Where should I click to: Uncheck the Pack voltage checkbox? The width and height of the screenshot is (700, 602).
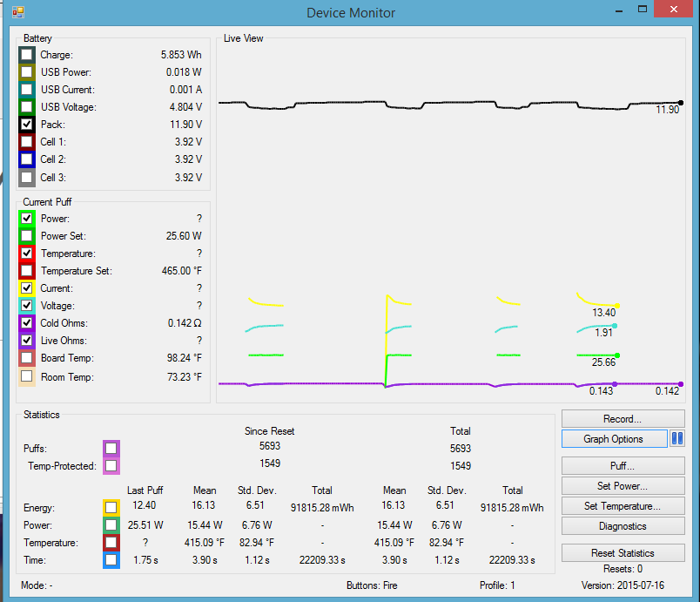(x=27, y=125)
